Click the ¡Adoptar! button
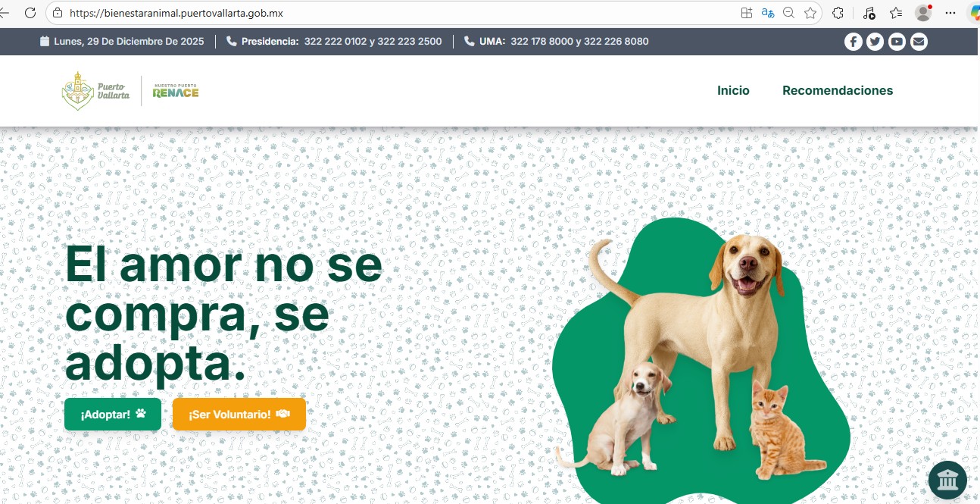 [x=113, y=415]
